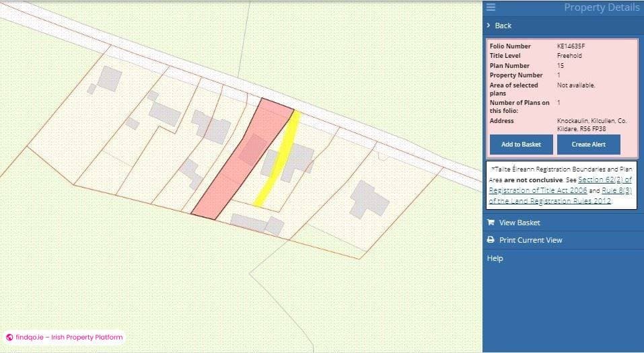Click the Property Details panel title
Viewport: 644px width, 353px height.
[x=601, y=7]
